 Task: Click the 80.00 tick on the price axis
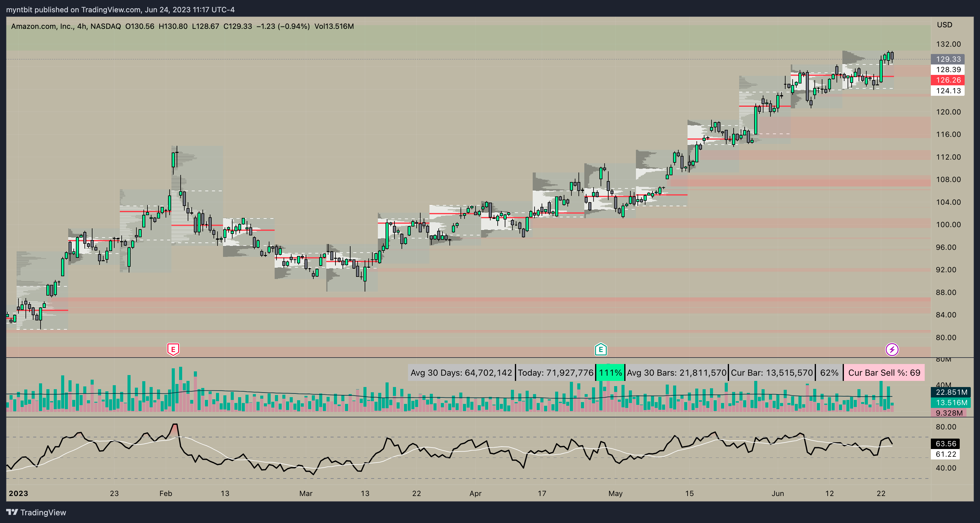946,338
